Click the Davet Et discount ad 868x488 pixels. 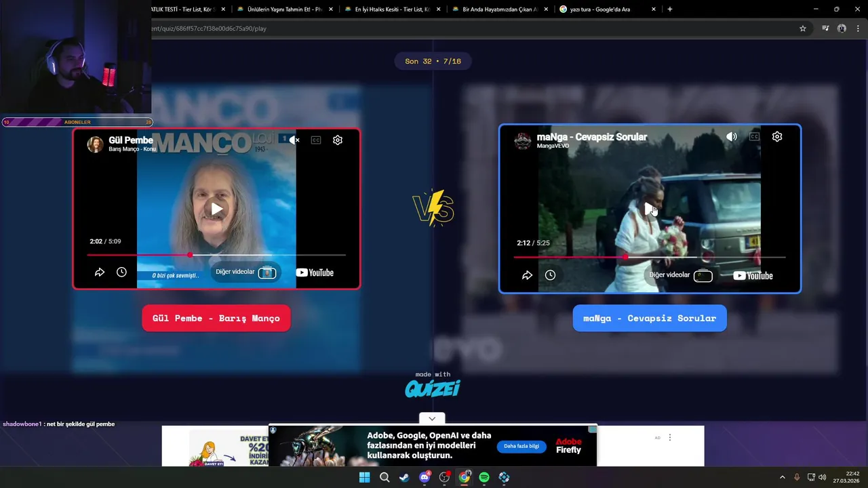[x=215, y=447]
